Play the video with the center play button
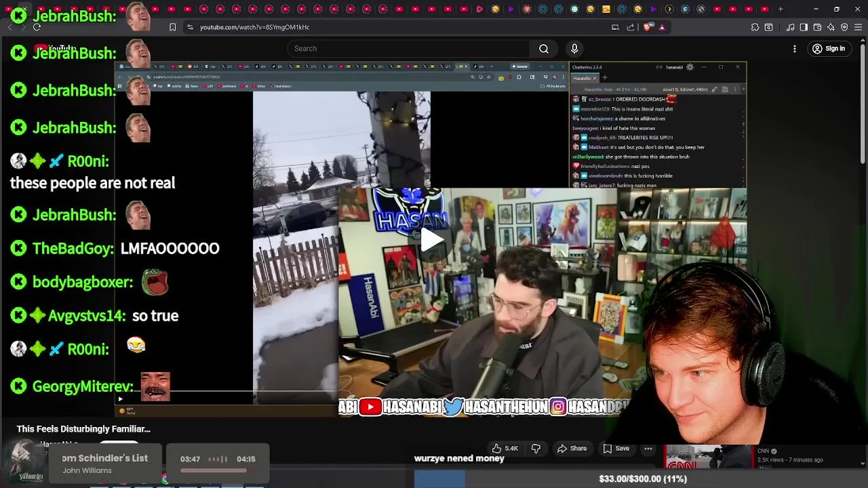Viewport: 868px width, 488px height. coord(431,239)
